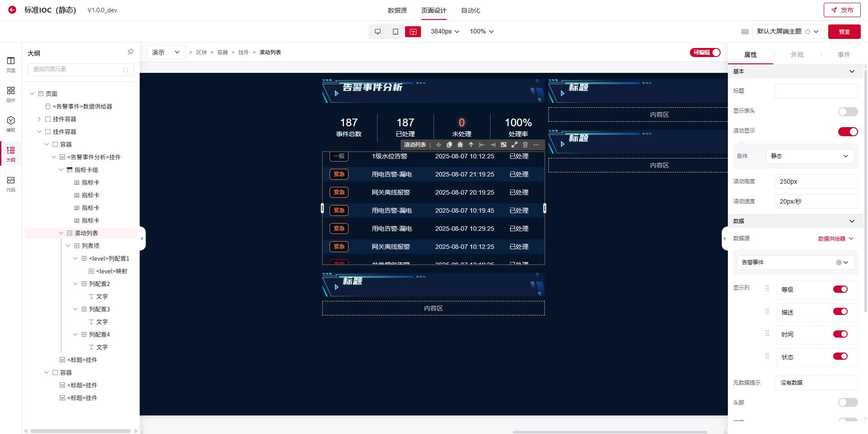Collapse the 滚动列表 tree node
Image resolution: width=868 pixels, height=434 pixels.
[61, 233]
